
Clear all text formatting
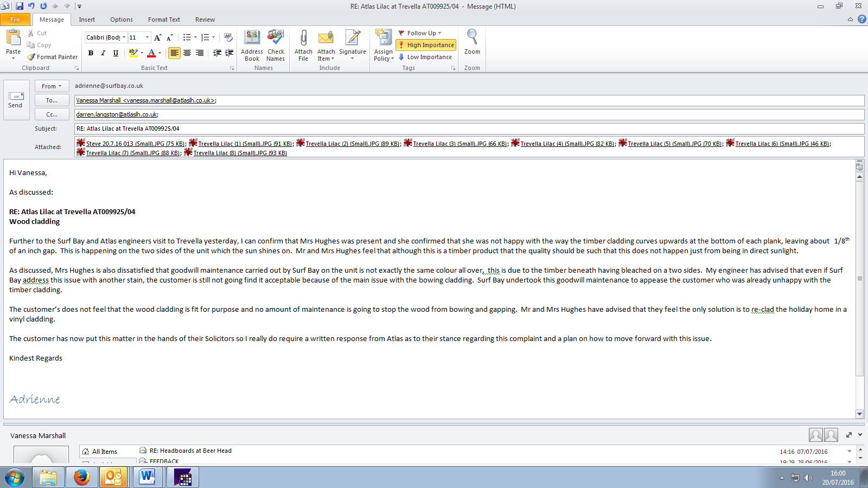coord(228,37)
